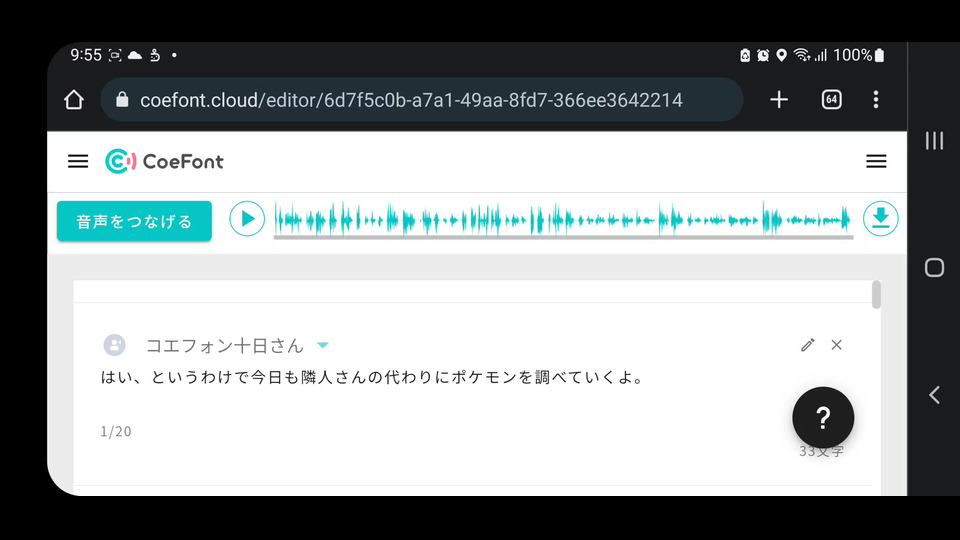Open the tab switcher showing 64
960x540 pixels.
click(x=831, y=100)
